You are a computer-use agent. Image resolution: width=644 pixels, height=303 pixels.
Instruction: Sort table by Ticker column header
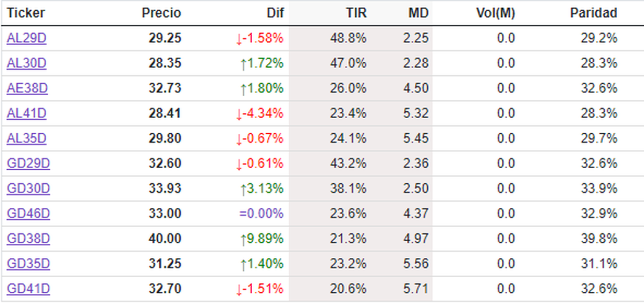26,13
